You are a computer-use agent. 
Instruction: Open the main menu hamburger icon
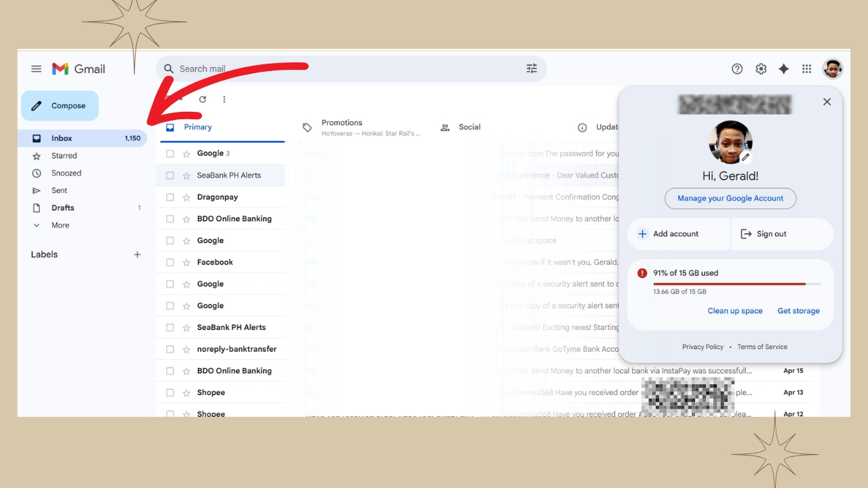pos(37,69)
